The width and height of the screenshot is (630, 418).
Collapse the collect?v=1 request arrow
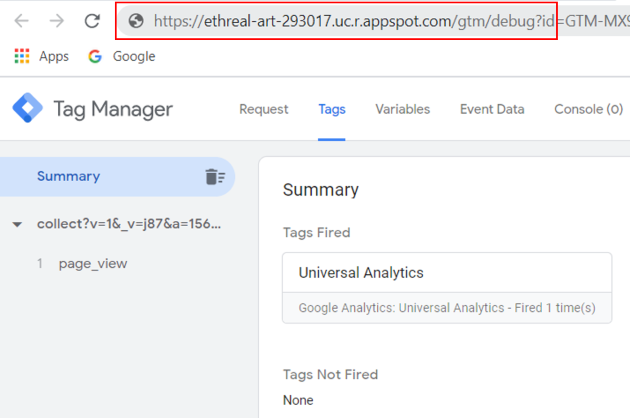click(17, 224)
